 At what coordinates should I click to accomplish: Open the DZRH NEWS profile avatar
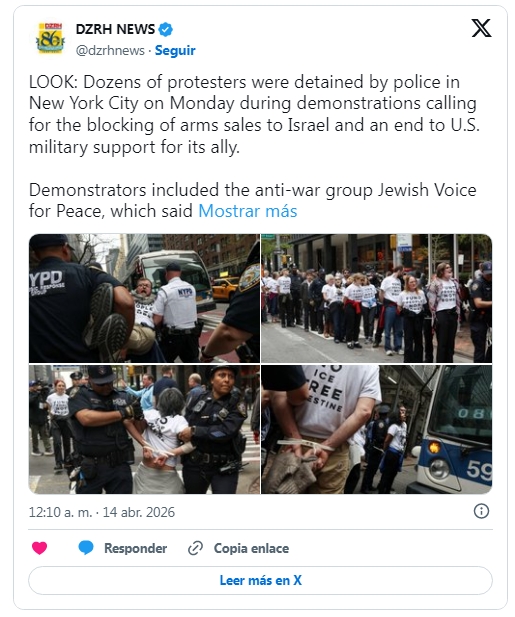pyautogui.click(x=50, y=38)
